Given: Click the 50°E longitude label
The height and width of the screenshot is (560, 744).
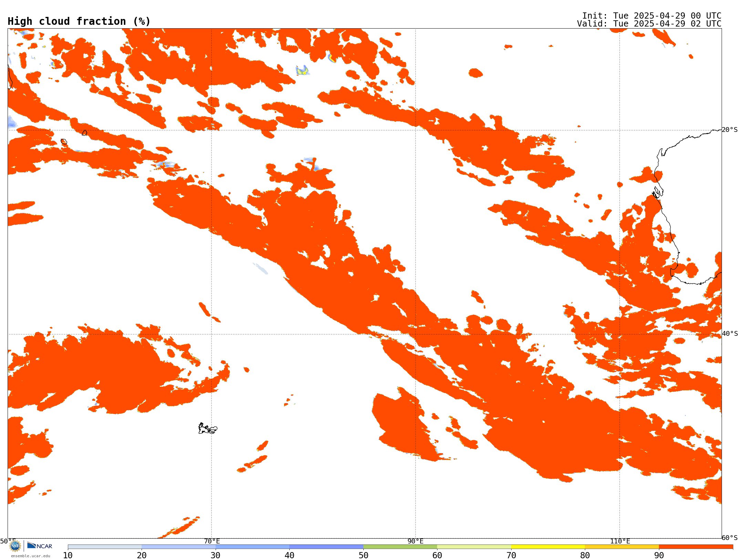Looking at the screenshot, I should click(8, 541).
